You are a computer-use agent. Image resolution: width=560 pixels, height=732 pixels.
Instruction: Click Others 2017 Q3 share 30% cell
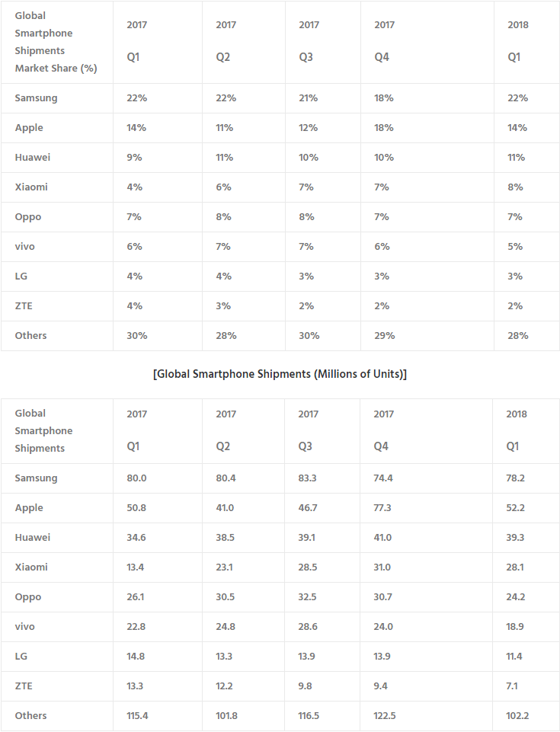pyautogui.click(x=323, y=336)
